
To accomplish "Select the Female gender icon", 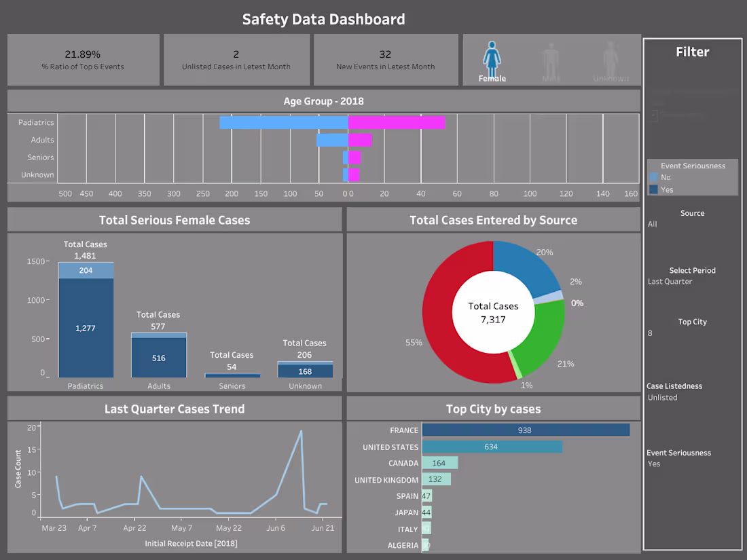I will 492,60.
